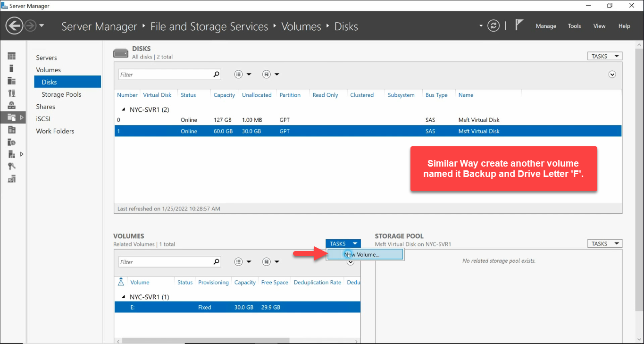Screen dimensions: 644x344
Task: Open the Manage menu
Action: [546, 26]
